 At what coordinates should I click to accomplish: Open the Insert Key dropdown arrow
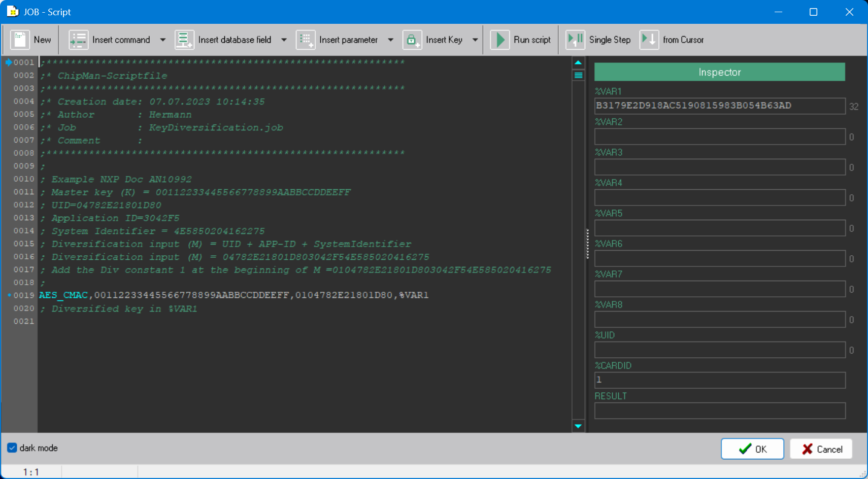click(x=475, y=40)
